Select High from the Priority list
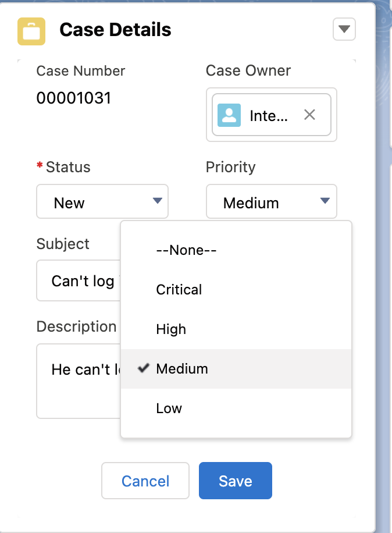392x533 pixels. tap(170, 329)
